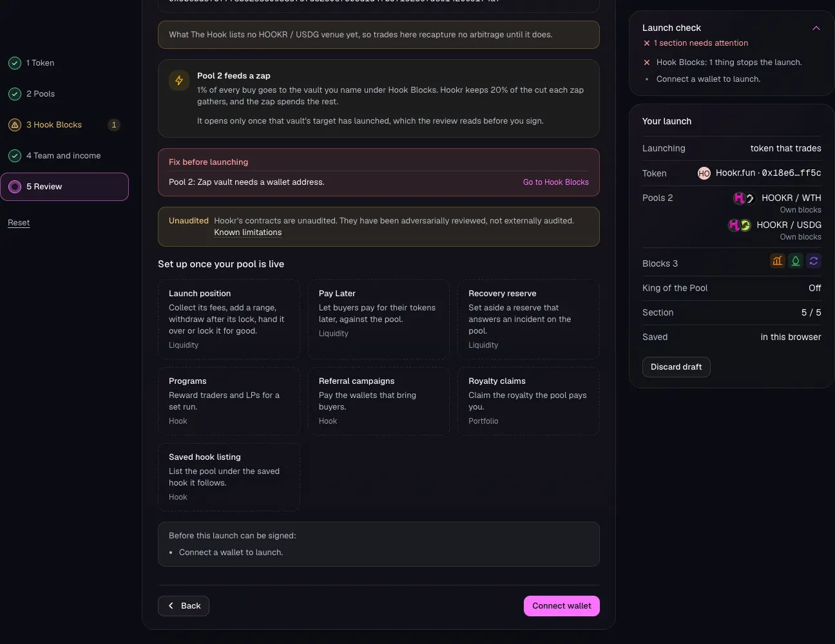Click the check icon beside 4 Team and income
The image size is (835, 644).
tap(15, 156)
